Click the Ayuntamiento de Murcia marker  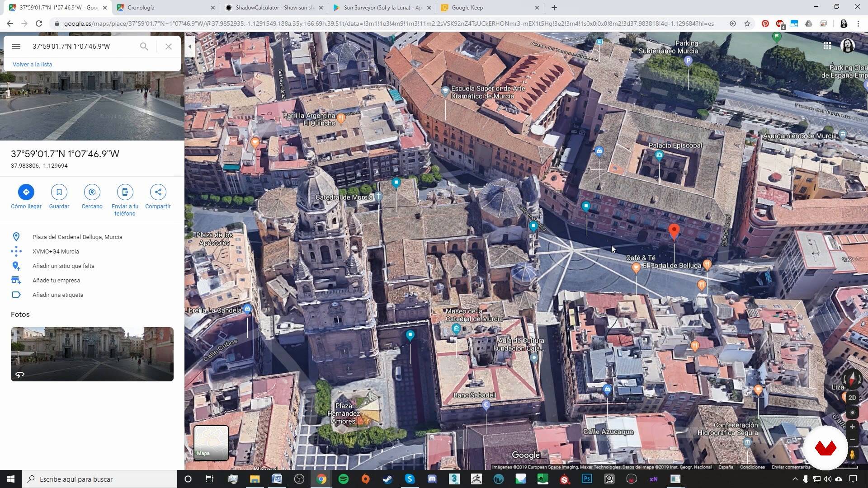pos(843,134)
